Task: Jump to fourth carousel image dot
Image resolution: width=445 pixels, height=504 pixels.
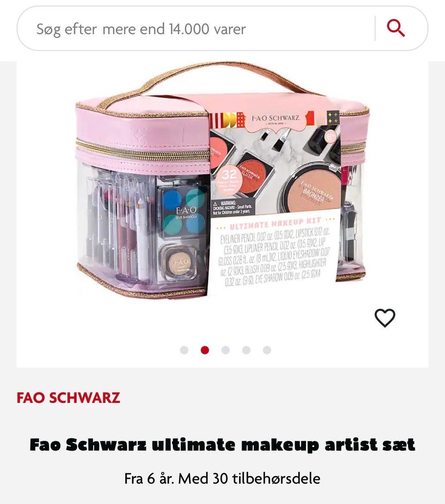Action: click(x=247, y=350)
